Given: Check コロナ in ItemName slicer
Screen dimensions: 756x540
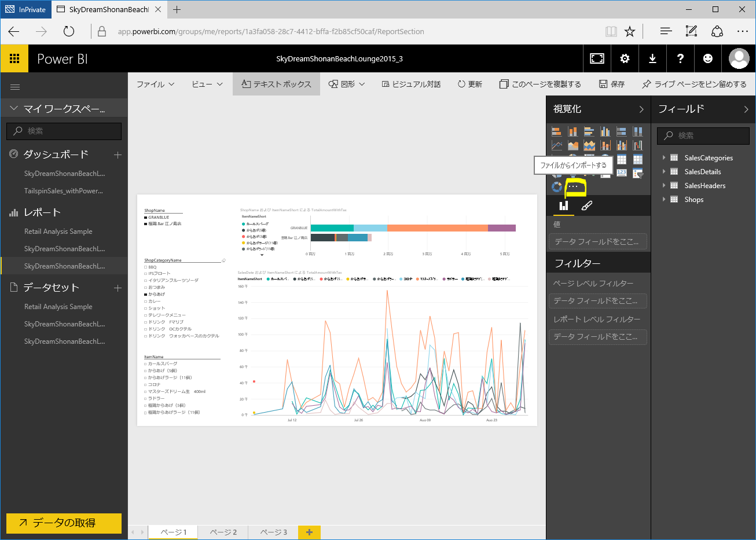Looking at the screenshot, I should pos(146,384).
